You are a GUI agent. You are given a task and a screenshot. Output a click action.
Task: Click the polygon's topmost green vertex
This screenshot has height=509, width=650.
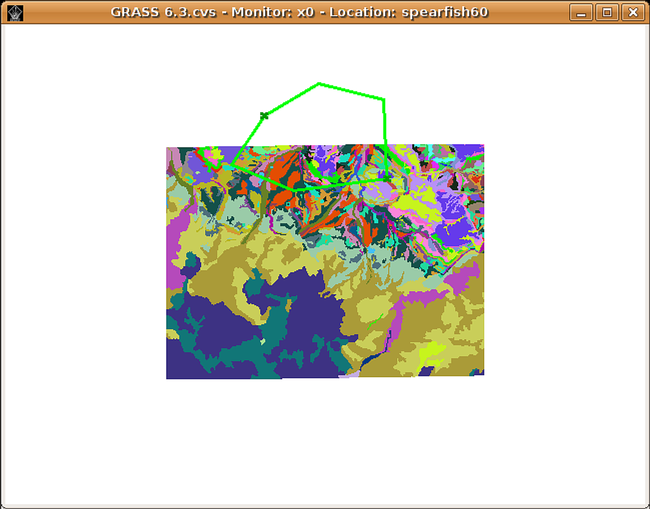tap(318, 84)
